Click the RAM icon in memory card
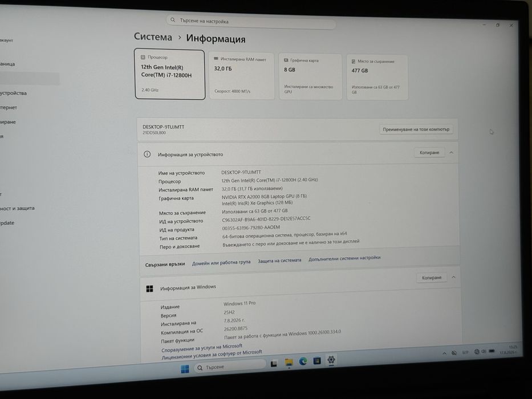 click(216, 59)
